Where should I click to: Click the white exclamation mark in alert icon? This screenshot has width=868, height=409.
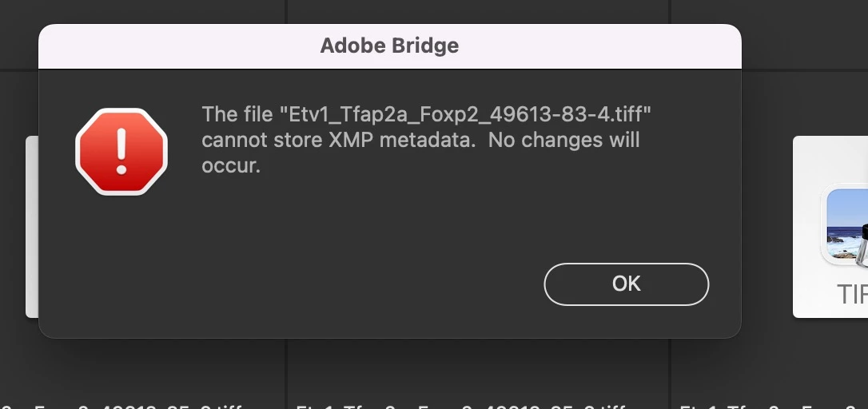[121, 151]
